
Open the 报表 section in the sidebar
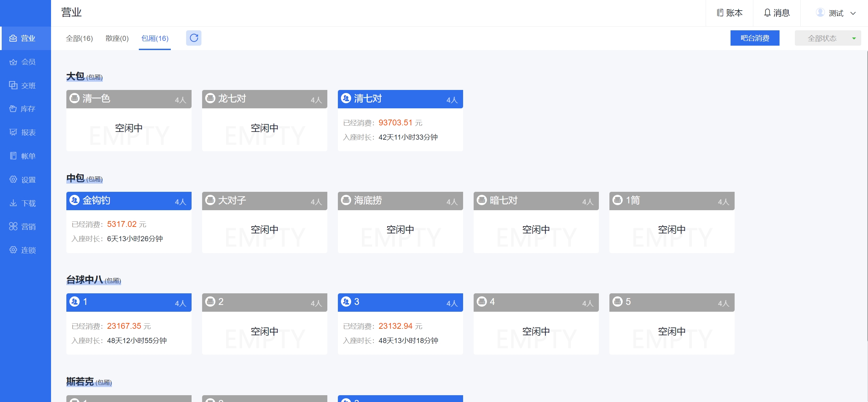[23, 133]
